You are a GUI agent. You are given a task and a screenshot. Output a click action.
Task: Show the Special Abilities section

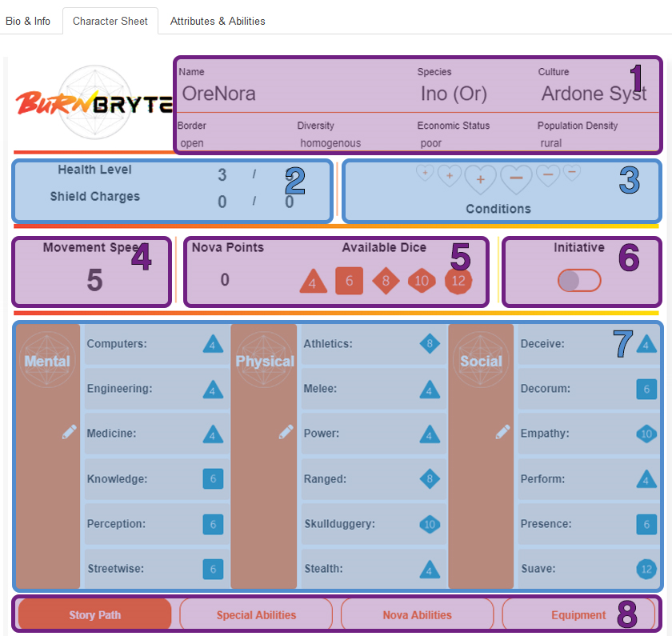pyautogui.click(x=256, y=615)
